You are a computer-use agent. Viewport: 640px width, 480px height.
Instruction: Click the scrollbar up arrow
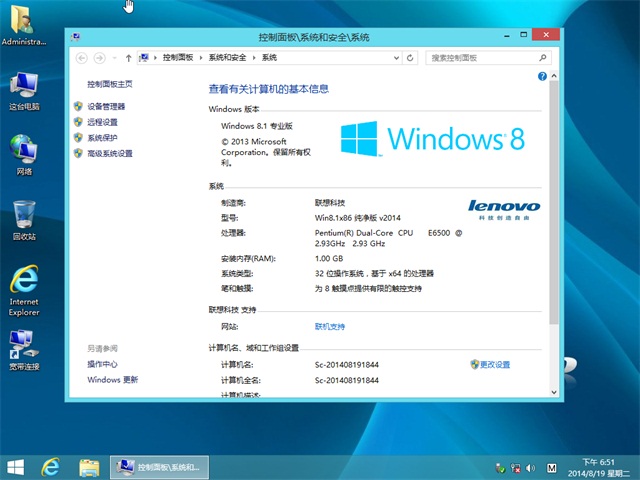554,76
